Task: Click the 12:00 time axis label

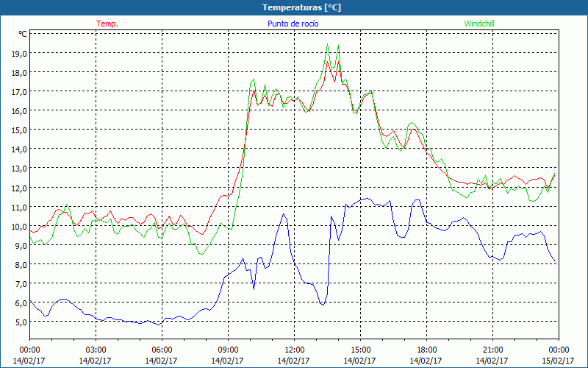Action: (295, 350)
